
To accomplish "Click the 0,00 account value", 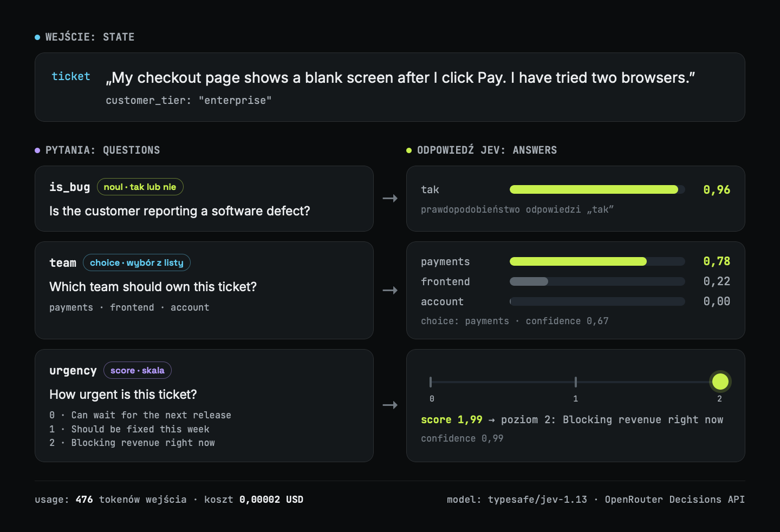I will (717, 301).
